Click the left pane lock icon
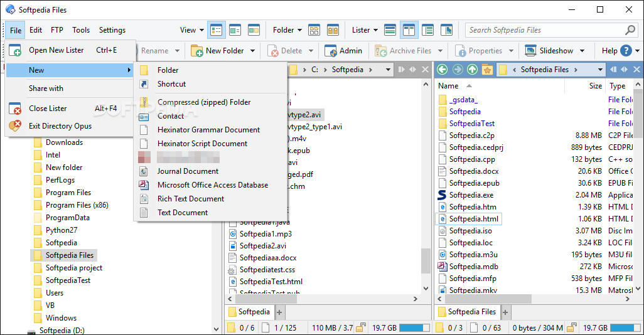Screen dimensions: 644x335 (361, 327)
